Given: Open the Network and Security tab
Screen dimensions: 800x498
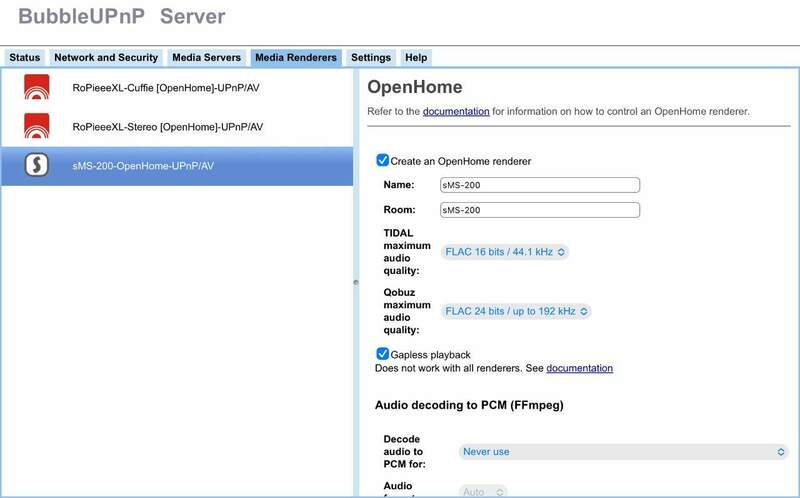Looking at the screenshot, I should click(x=106, y=58).
